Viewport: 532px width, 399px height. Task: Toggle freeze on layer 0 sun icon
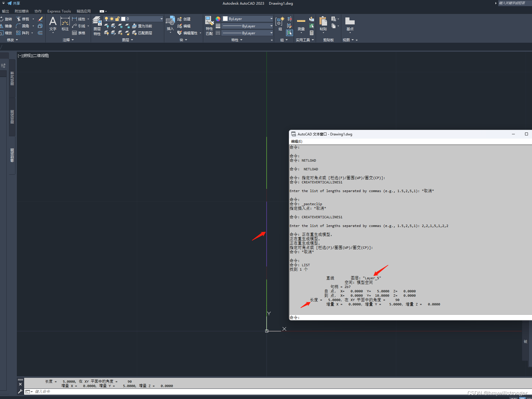tap(112, 19)
